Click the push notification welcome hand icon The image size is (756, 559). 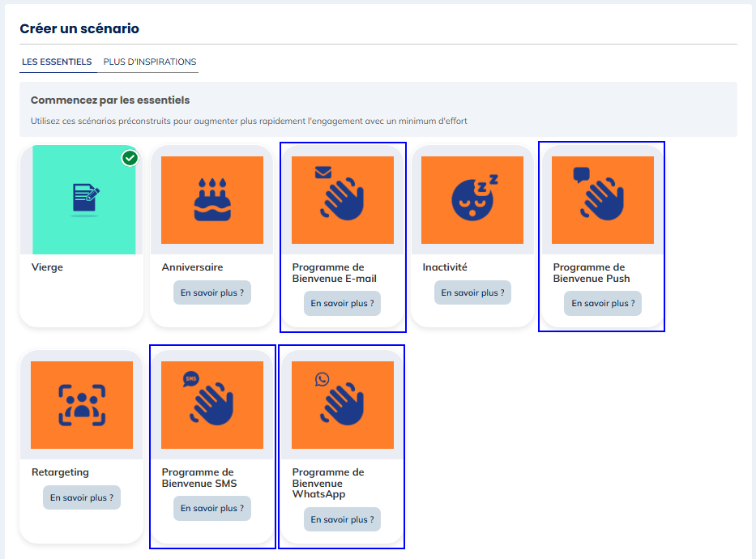pyautogui.click(x=601, y=199)
